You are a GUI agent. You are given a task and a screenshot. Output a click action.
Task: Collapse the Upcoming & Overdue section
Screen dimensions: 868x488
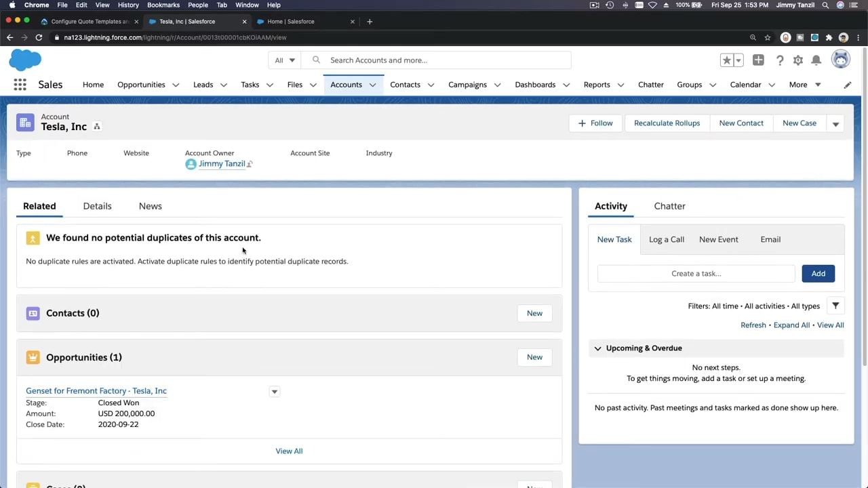tap(597, 348)
